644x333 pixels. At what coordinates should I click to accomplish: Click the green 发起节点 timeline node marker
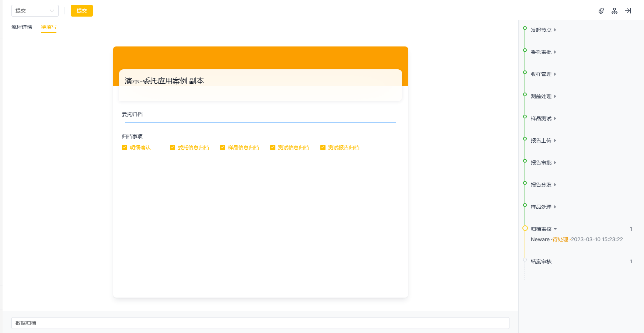[525, 28]
